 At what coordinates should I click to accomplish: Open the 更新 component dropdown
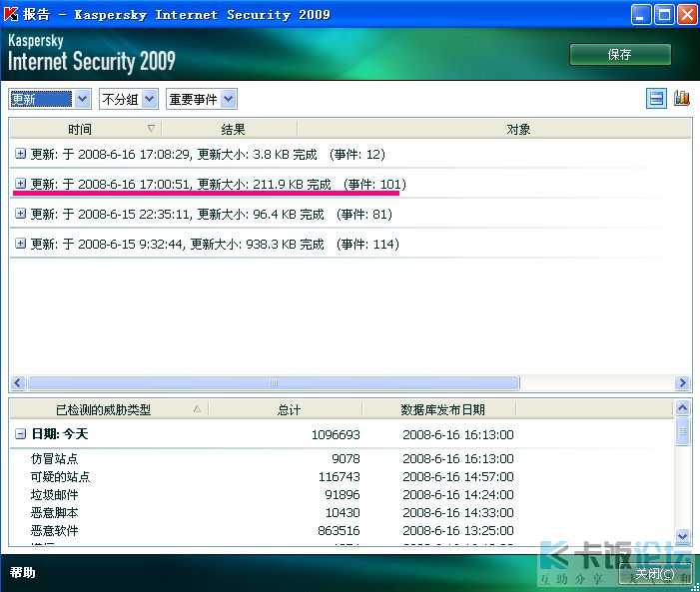pos(50,99)
